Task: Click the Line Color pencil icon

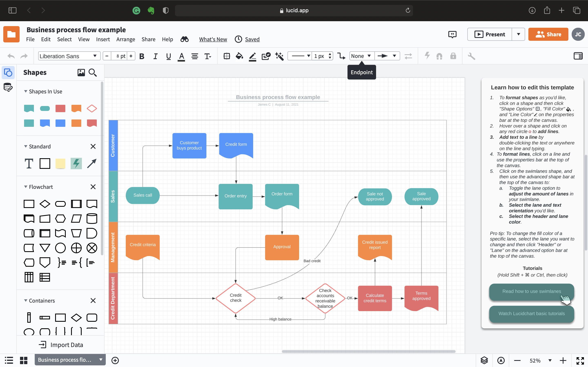Action: [x=252, y=56]
